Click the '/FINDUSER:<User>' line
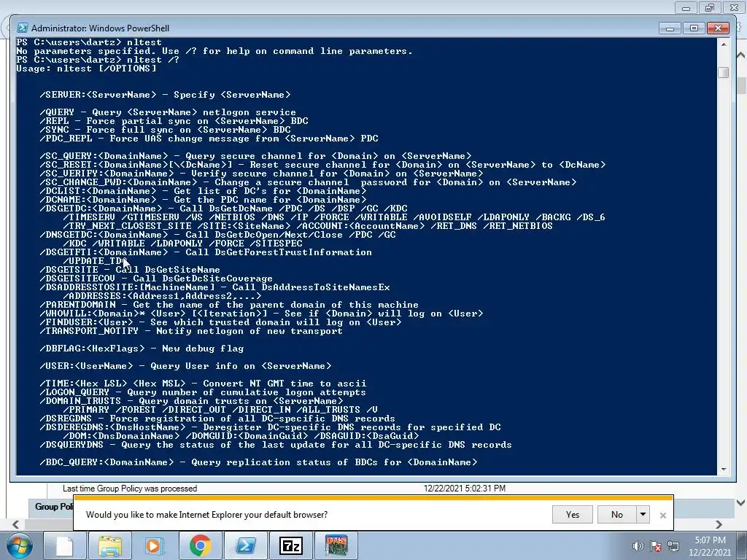 pyautogui.click(x=220, y=322)
